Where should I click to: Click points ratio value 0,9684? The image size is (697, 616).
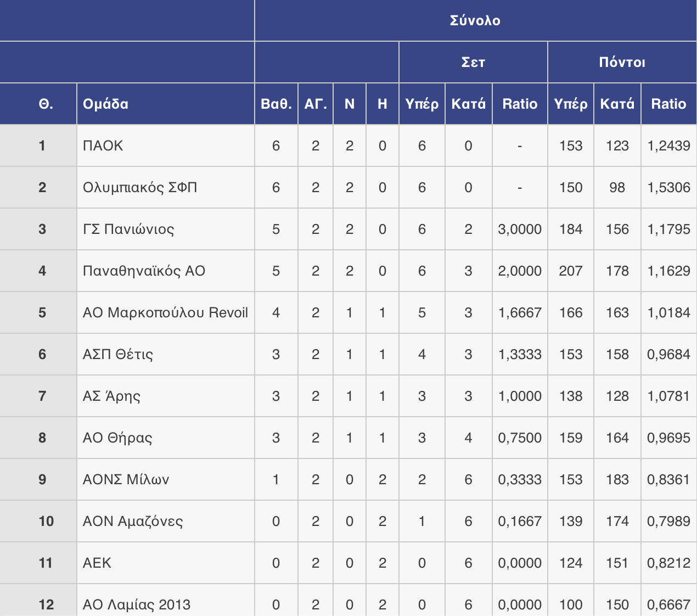coord(668,354)
